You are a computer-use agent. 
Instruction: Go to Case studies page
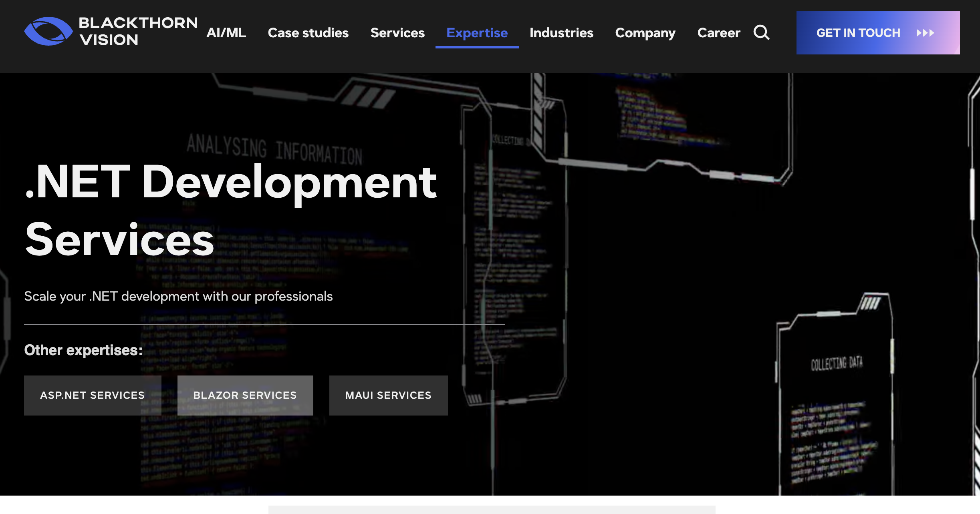308,32
